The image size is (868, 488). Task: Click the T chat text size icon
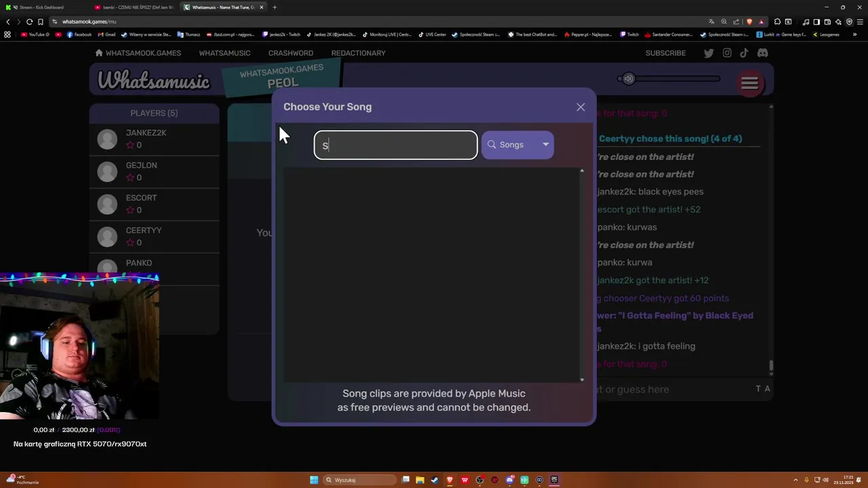pos(759,389)
